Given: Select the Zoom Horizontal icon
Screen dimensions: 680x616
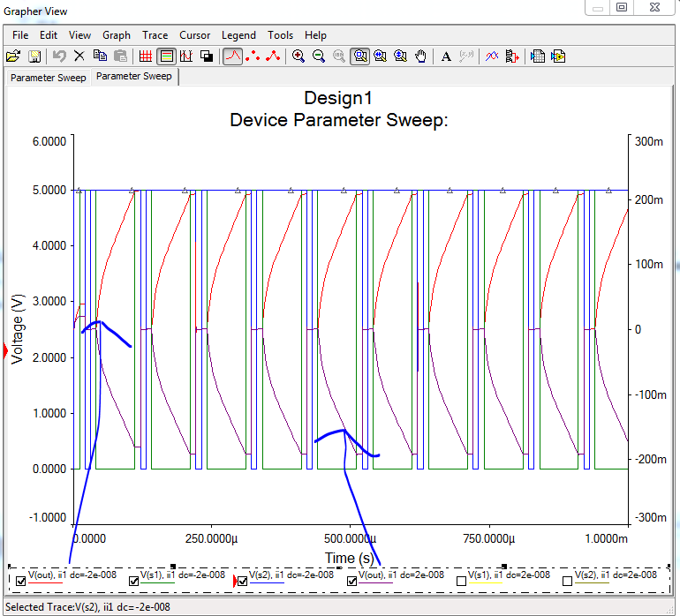Looking at the screenshot, I should (381, 56).
